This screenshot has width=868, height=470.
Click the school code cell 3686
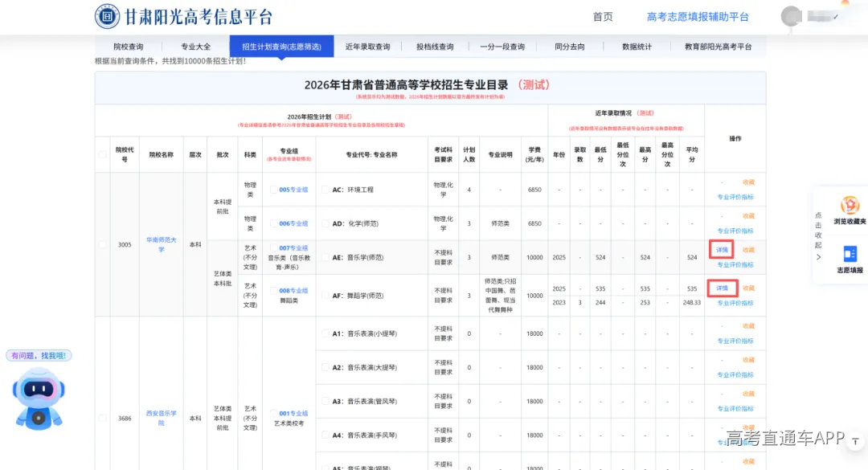pyautogui.click(x=125, y=418)
